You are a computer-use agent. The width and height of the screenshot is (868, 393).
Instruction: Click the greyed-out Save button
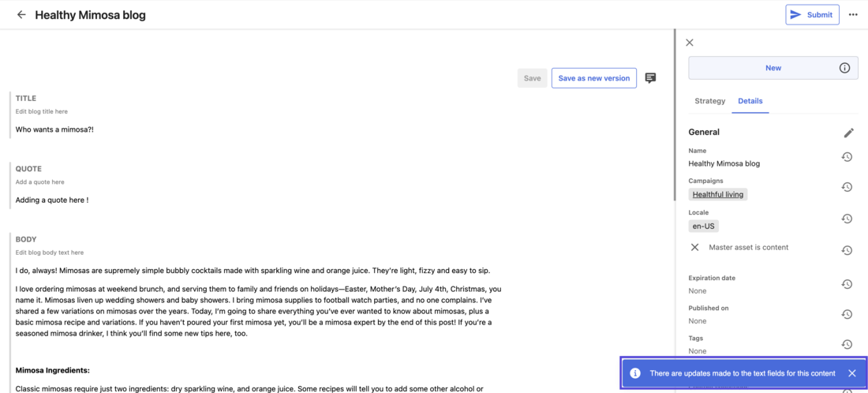pyautogui.click(x=532, y=78)
